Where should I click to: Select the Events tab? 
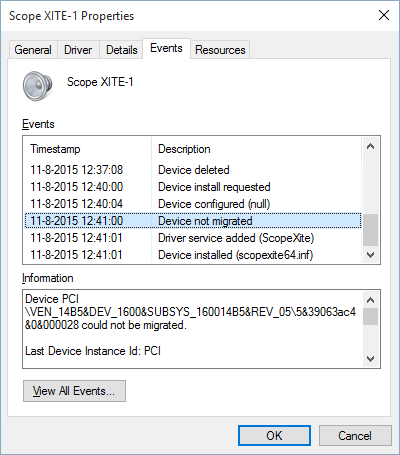(x=166, y=48)
